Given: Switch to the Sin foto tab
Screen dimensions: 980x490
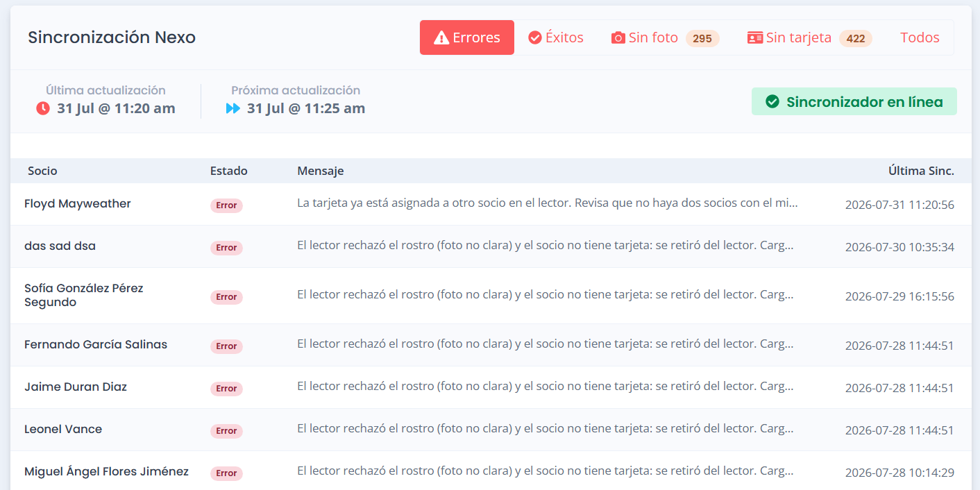Looking at the screenshot, I should pos(665,37).
